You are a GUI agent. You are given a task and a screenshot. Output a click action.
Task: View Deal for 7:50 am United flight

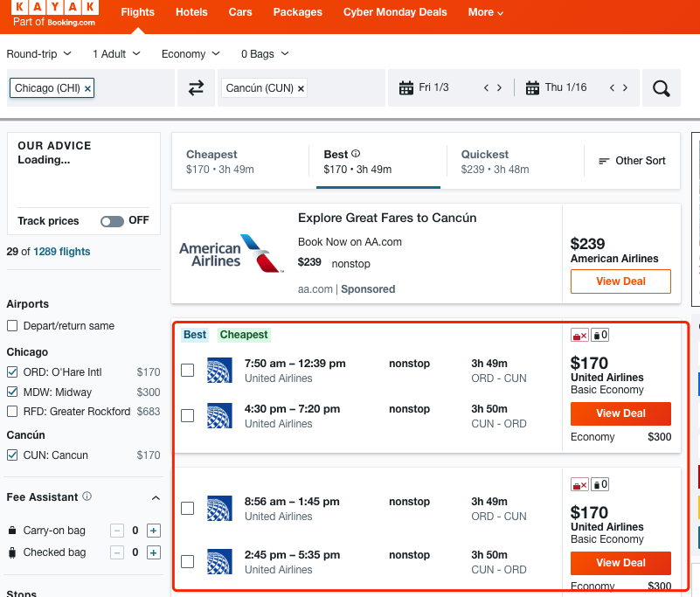click(x=620, y=413)
